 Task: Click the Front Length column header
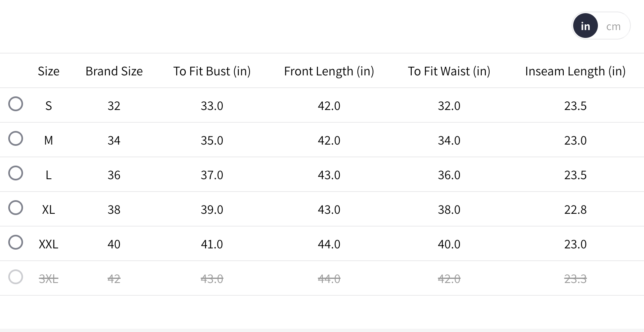coord(329,71)
